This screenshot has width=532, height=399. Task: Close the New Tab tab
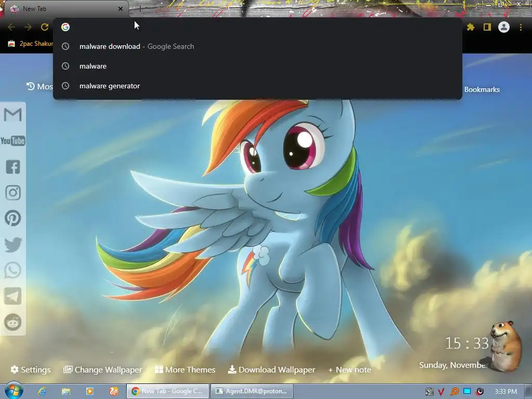pyautogui.click(x=121, y=9)
